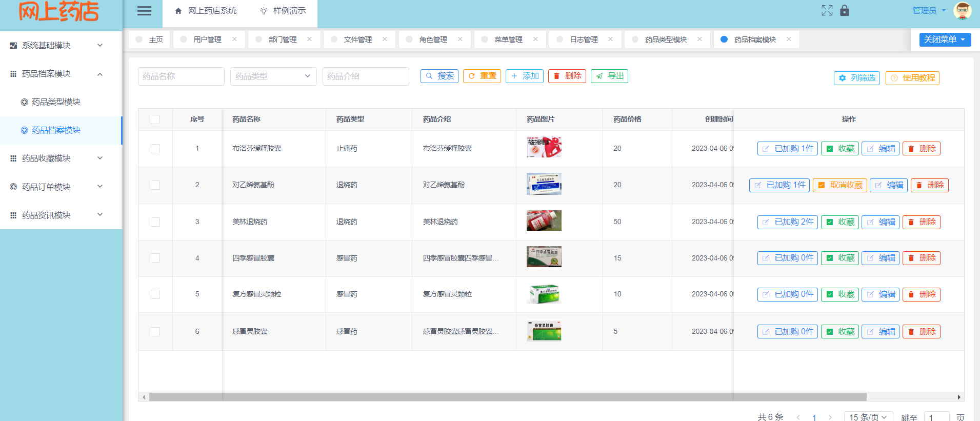Screen dimensions: 980x421
Task: Focus the 药品介绍 search field
Action: point(366,76)
